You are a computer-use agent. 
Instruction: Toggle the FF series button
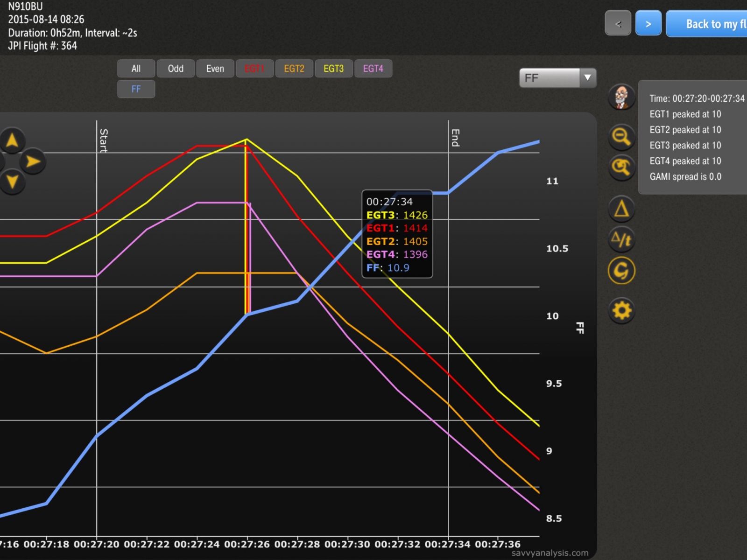[x=136, y=89]
